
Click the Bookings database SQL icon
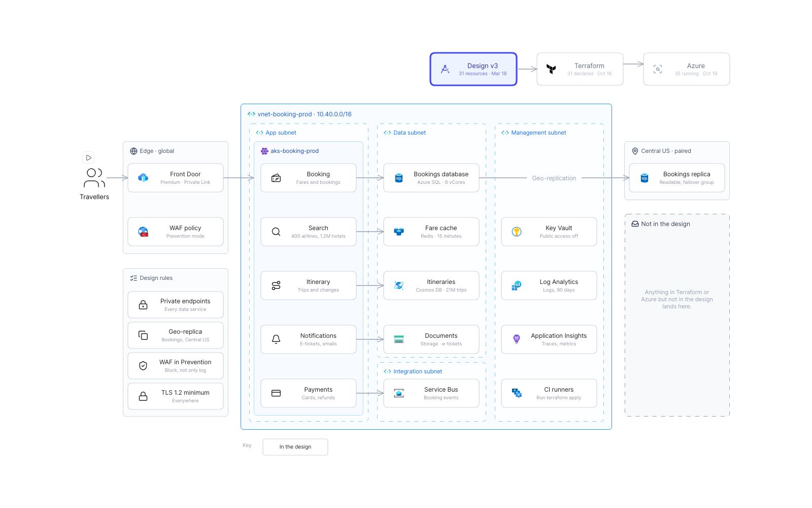(399, 178)
